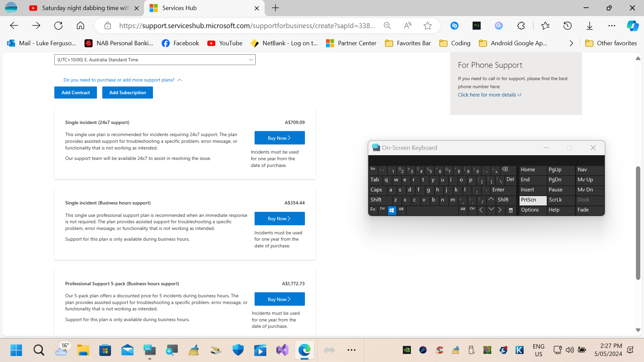The width and height of the screenshot is (644, 362).
Task: Click the Read aloud icon in toolbar
Action: pos(408,25)
